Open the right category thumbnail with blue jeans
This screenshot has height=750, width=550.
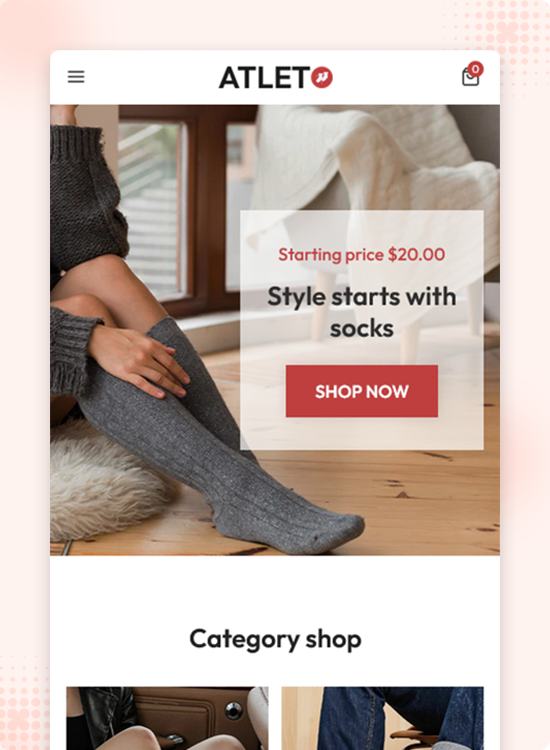click(382, 718)
